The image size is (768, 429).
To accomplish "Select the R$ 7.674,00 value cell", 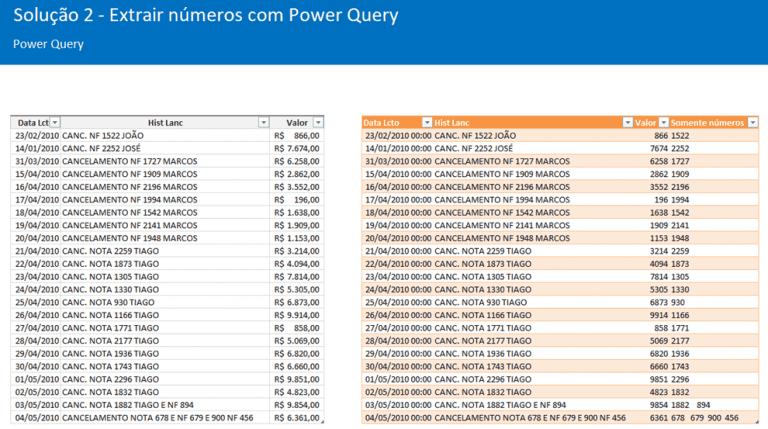I will click(297, 148).
